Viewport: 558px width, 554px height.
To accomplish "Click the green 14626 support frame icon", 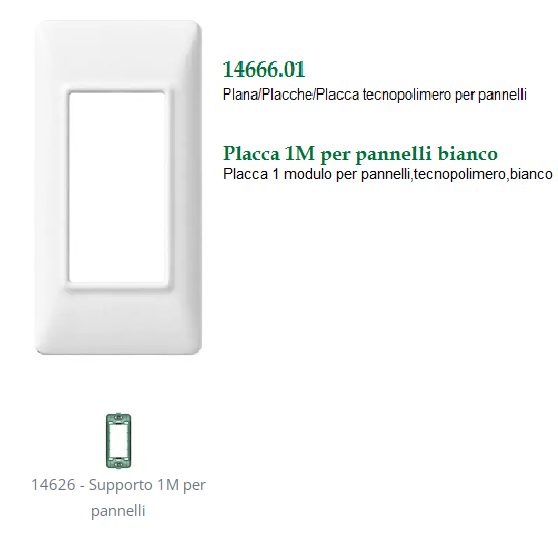I will click(119, 440).
